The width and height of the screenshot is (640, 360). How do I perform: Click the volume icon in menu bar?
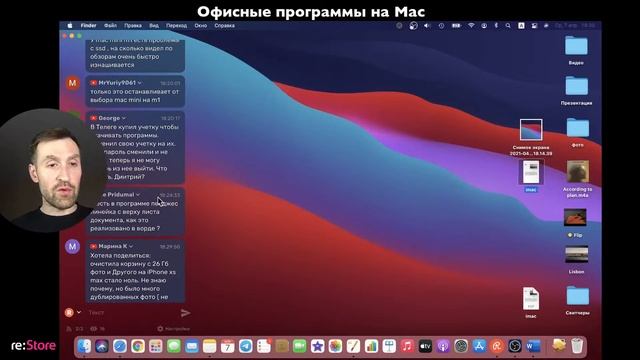pyautogui.click(x=427, y=25)
